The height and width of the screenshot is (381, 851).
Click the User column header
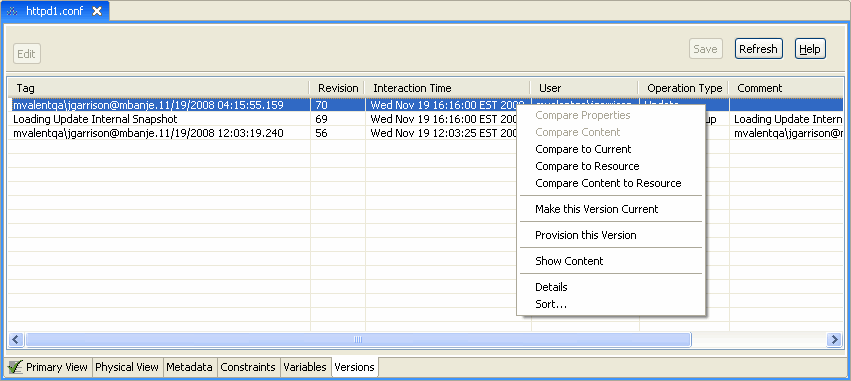585,88
